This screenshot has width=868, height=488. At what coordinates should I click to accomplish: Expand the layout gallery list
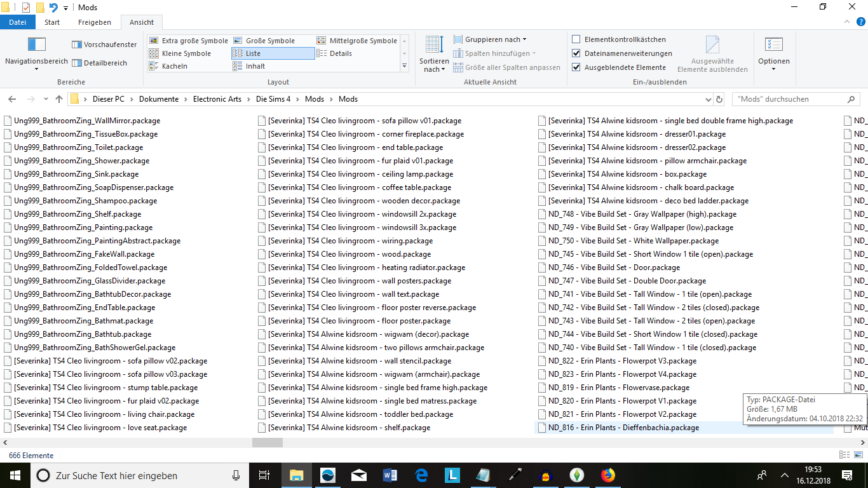[x=405, y=66]
